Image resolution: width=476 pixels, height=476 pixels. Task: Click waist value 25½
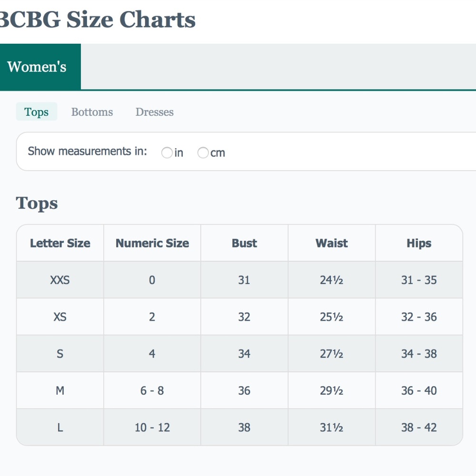(x=331, y=317)
